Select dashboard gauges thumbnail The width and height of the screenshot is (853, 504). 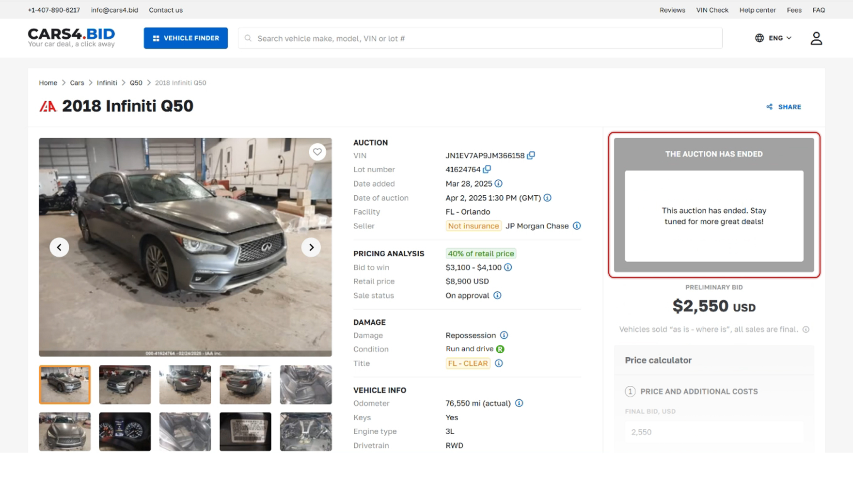click(125, 432)
